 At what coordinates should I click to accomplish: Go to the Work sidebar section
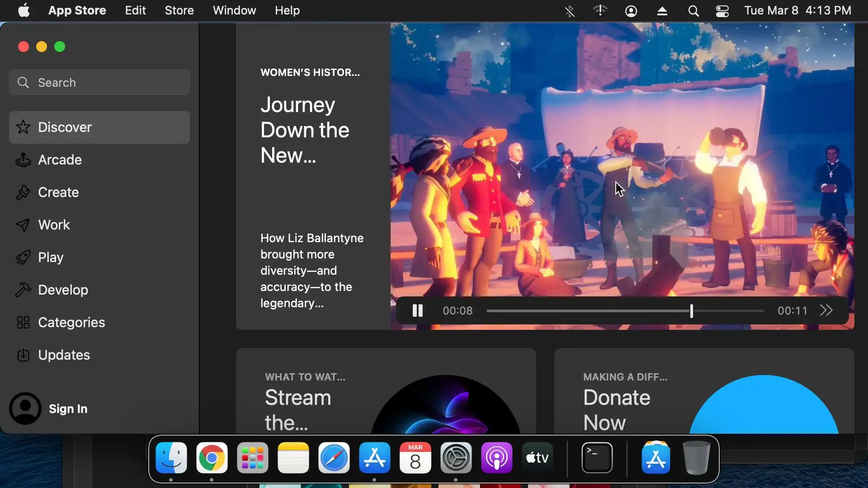tap(54, 225)
